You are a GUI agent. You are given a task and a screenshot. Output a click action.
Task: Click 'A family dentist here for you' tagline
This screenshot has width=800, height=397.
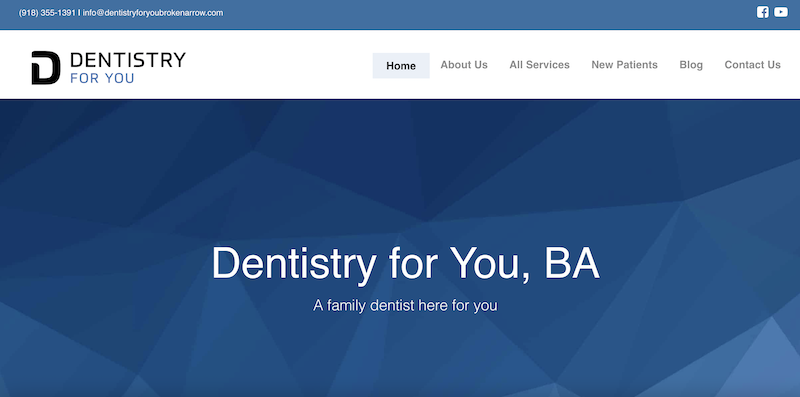[405, 306]
